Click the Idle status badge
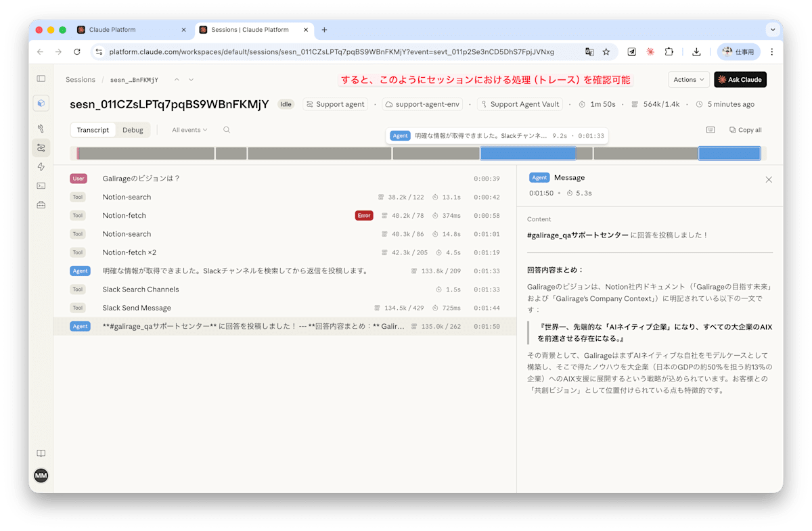This screenshot has height=531, width=812. 286,104
